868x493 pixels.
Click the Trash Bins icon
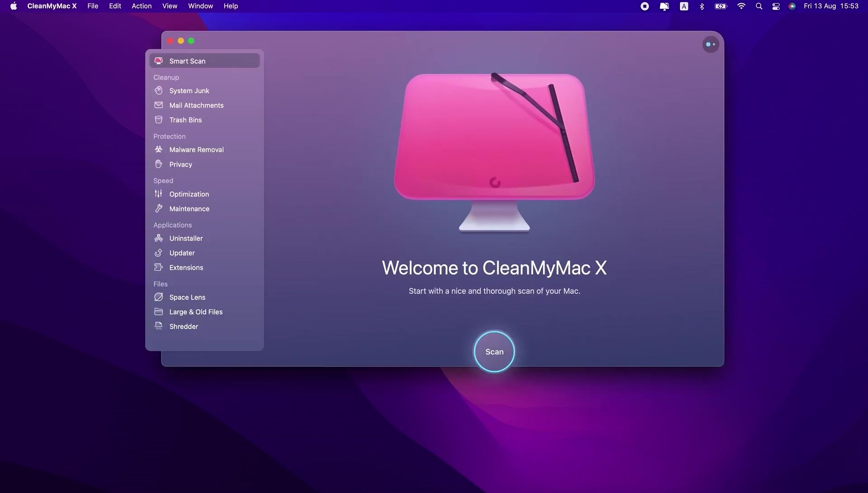[159, 120]
